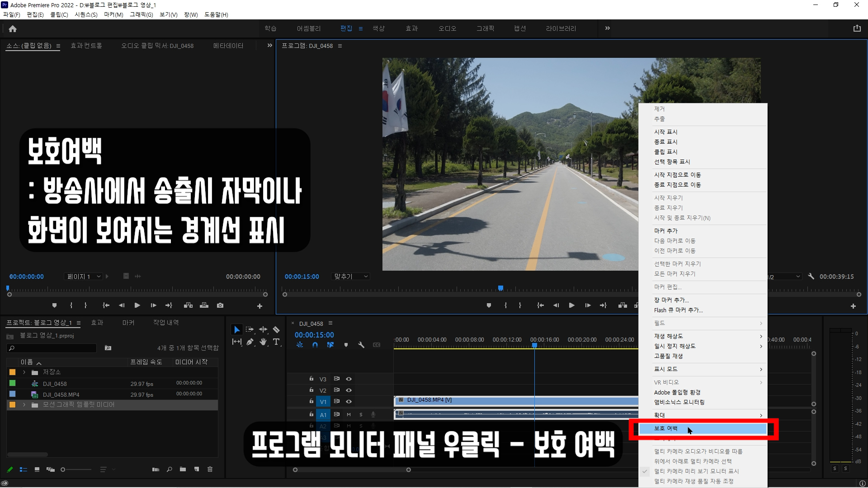Click Program monitor settings wrench icon
Image resolution: width=868 pixels, height=488 pixels.
(811, 276)
